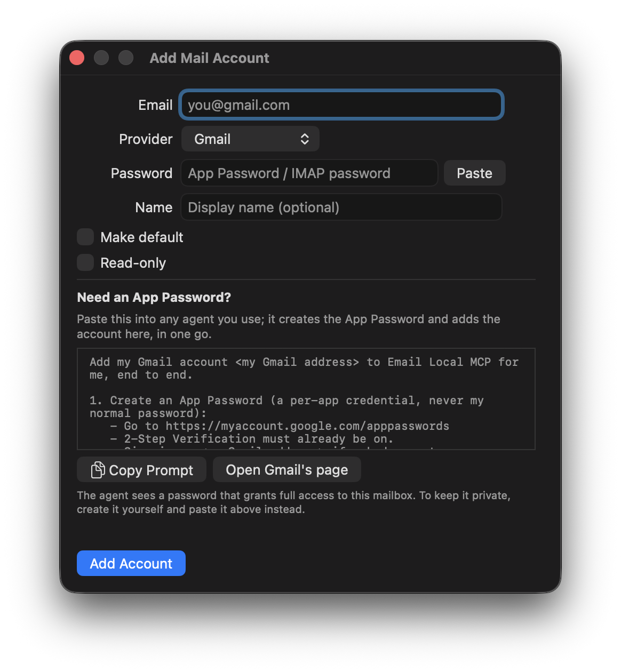This screenshot has height=672, width=621.
Task: Focus the App Password / IMAP password field
Action: 309,173
